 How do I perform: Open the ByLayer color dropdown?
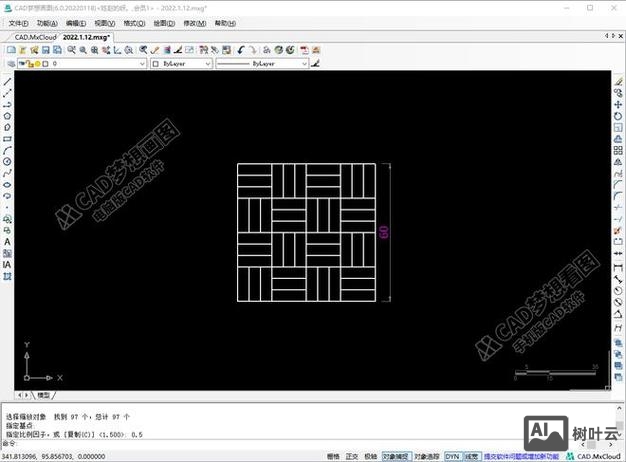coord(181,63)
